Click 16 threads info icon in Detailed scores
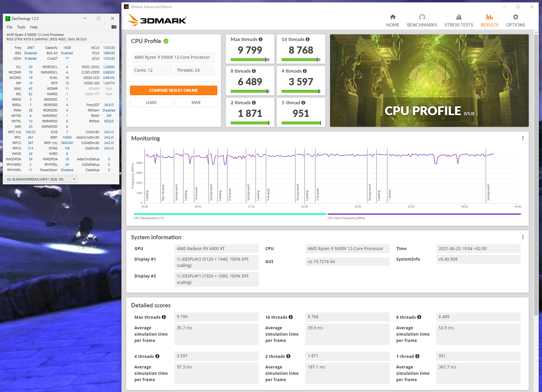Image resolution: width=542 pixels, height=392 pixels. [x=291, y=317]
